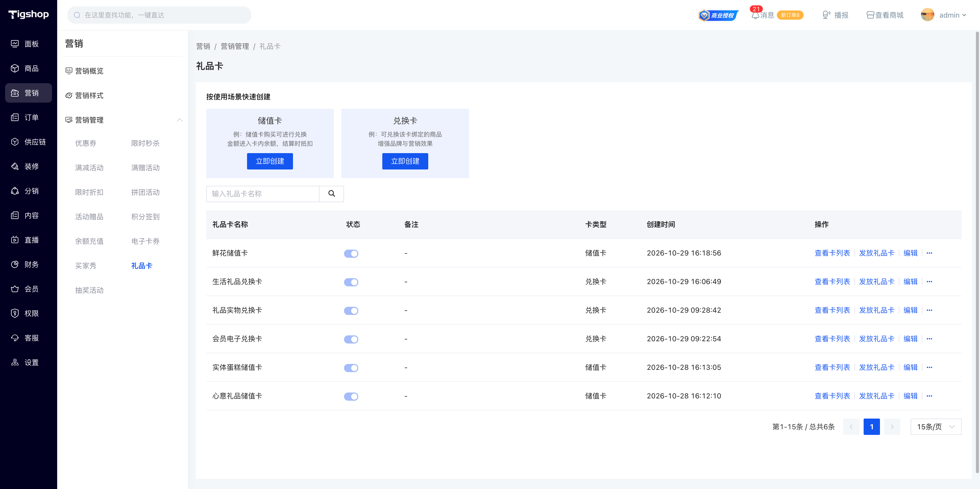Open more actions for 会员电子兑换卡 row
This screenshot has height=489, width=980.
point(929,339)
